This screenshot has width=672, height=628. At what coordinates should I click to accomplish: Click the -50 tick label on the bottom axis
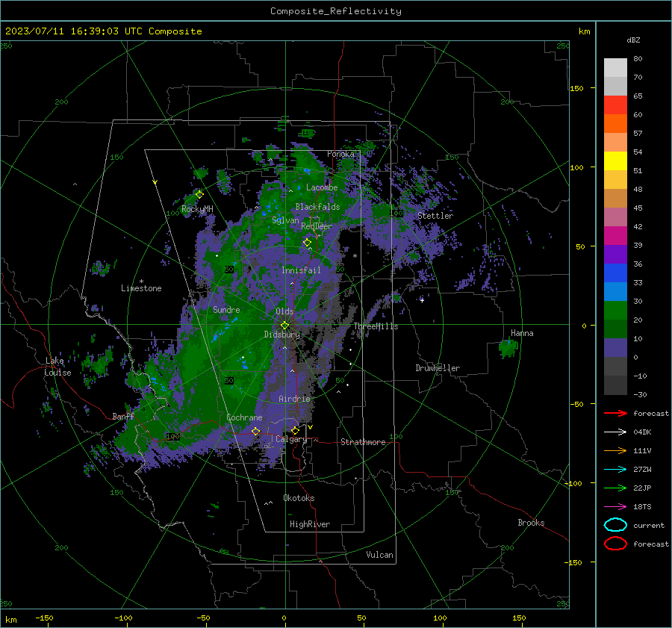(203, 618)
